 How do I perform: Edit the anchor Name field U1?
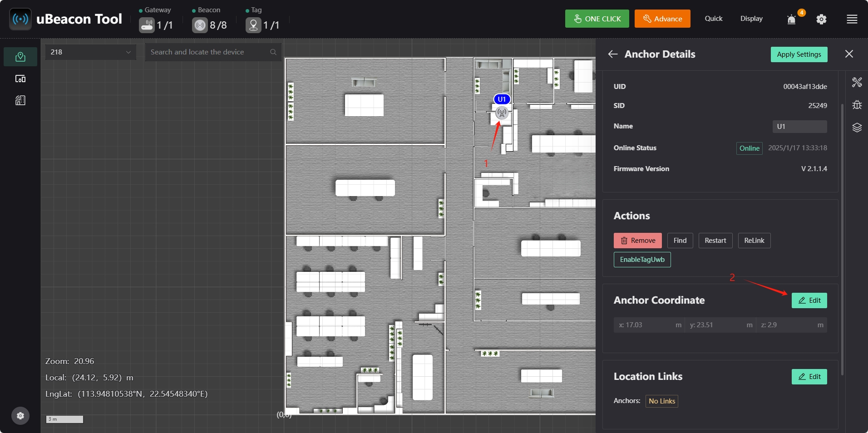(x=800, y=127)
